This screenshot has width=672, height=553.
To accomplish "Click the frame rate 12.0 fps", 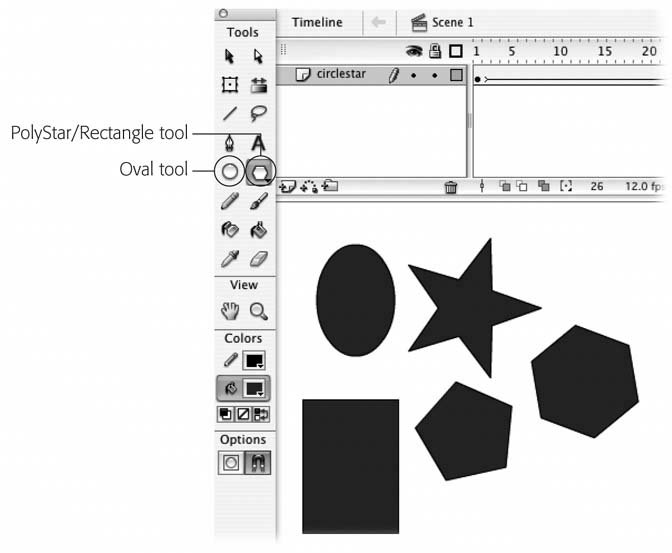I will click(643, 186).
